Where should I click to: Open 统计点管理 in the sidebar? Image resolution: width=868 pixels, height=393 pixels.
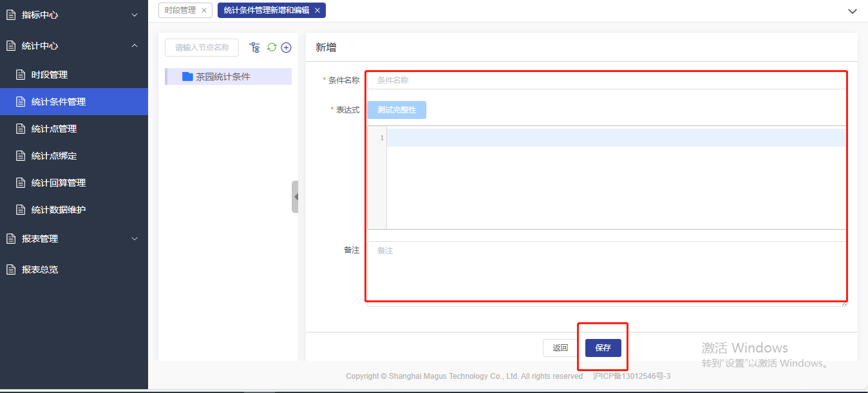pyautogui.click(x=54, y=129)
